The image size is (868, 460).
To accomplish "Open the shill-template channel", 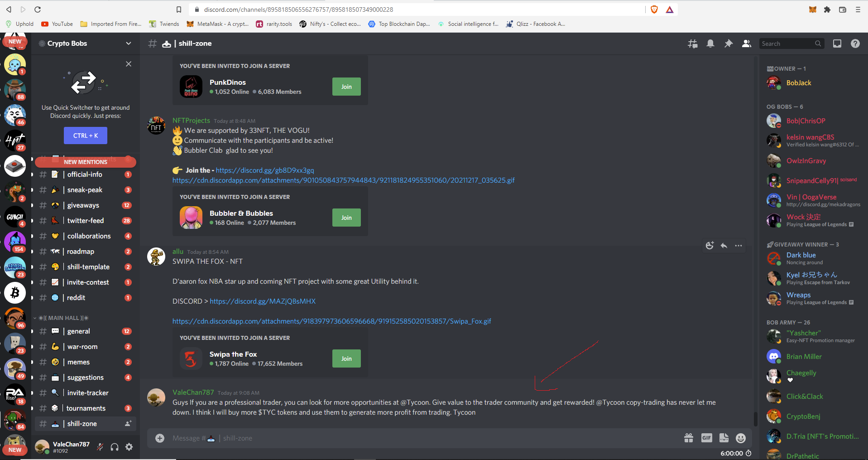I will (x=85, y=267).
